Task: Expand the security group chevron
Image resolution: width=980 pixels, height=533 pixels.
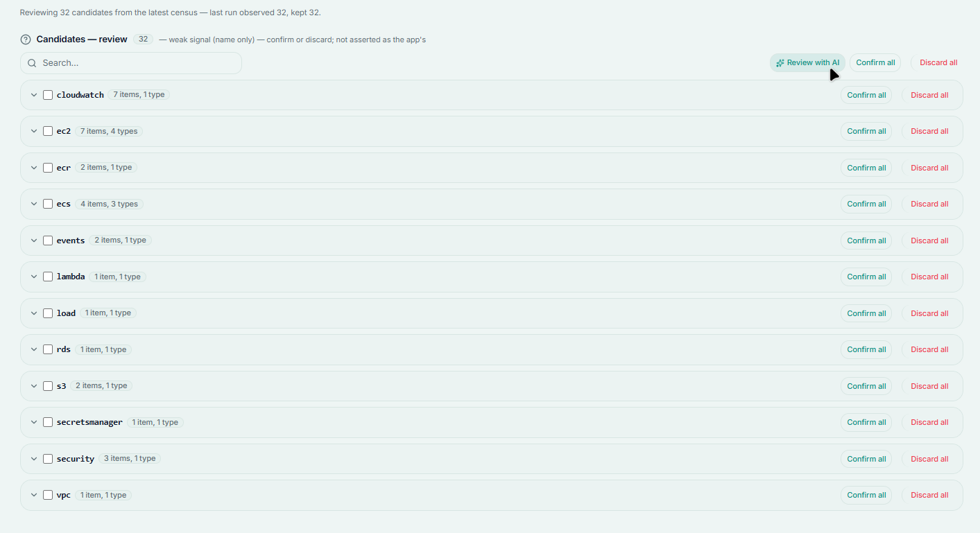Action: [34, 459]
